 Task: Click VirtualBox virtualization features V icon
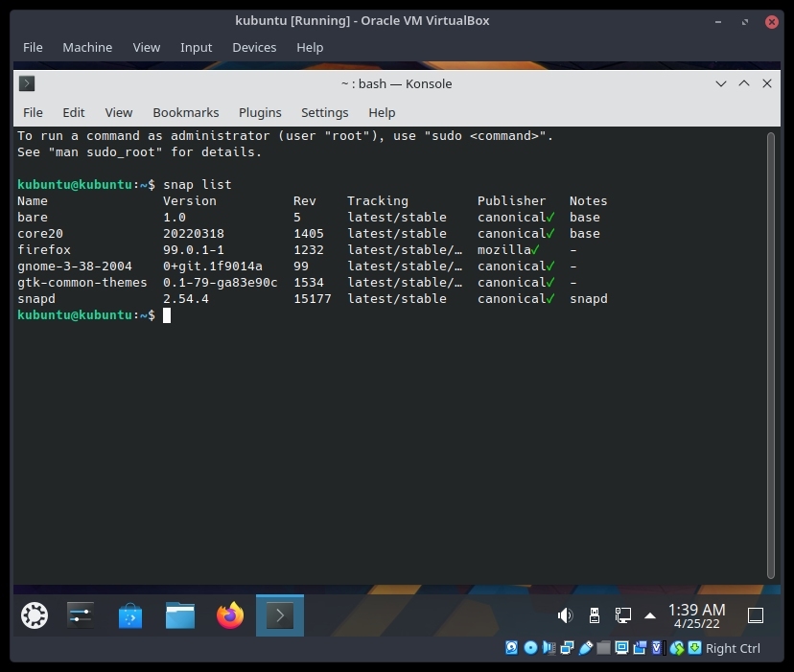(657, 648)
